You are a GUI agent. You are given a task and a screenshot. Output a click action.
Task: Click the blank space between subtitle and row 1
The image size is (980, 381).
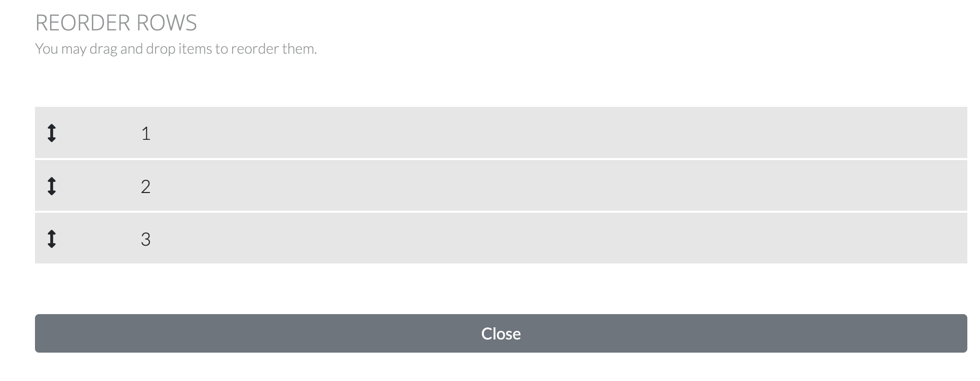(x=501, y=81)
